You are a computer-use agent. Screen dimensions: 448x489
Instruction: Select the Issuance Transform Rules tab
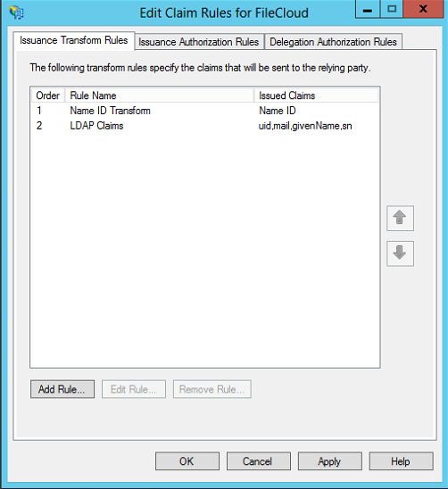[74, 40]
